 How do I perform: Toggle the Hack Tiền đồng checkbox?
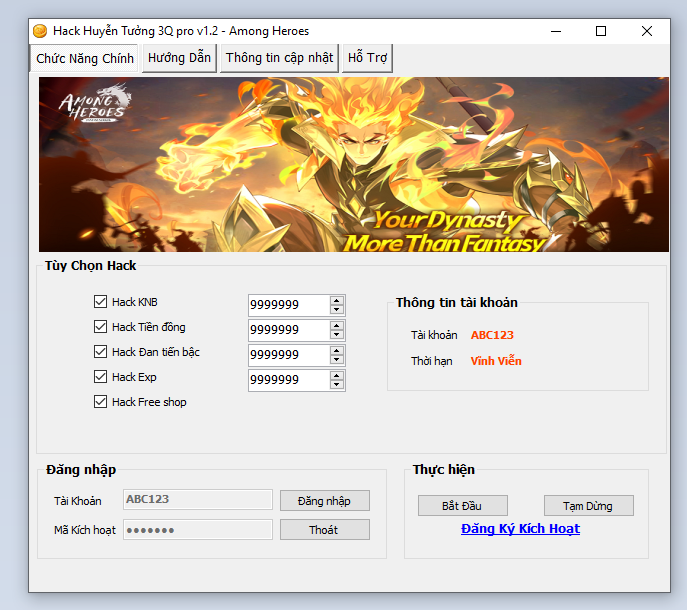pos(100,327)
